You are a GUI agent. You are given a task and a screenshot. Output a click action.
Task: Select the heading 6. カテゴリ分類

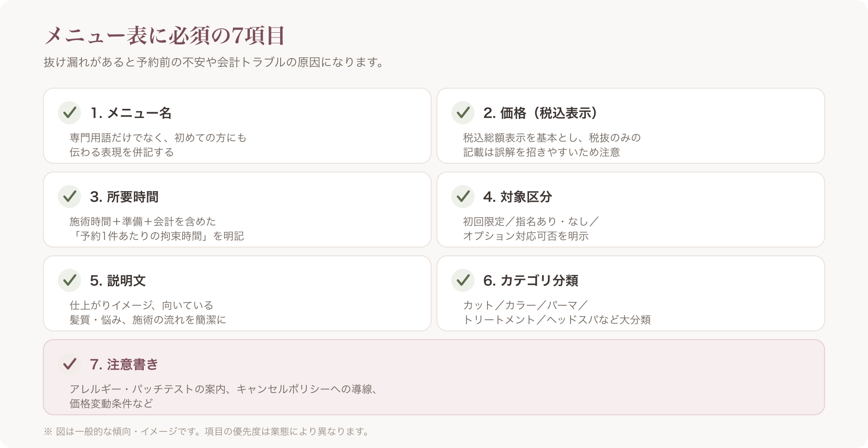click(530, 281)
